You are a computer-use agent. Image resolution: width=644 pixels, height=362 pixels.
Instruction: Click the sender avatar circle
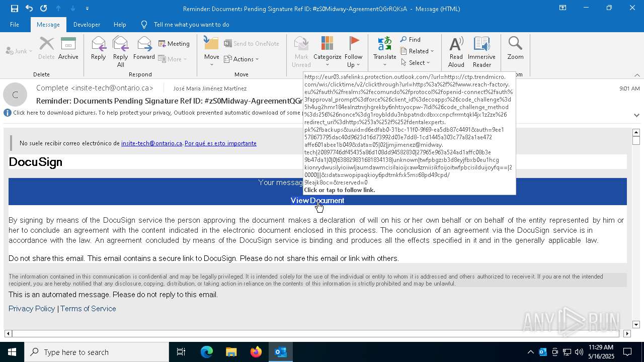coord(15,95)
